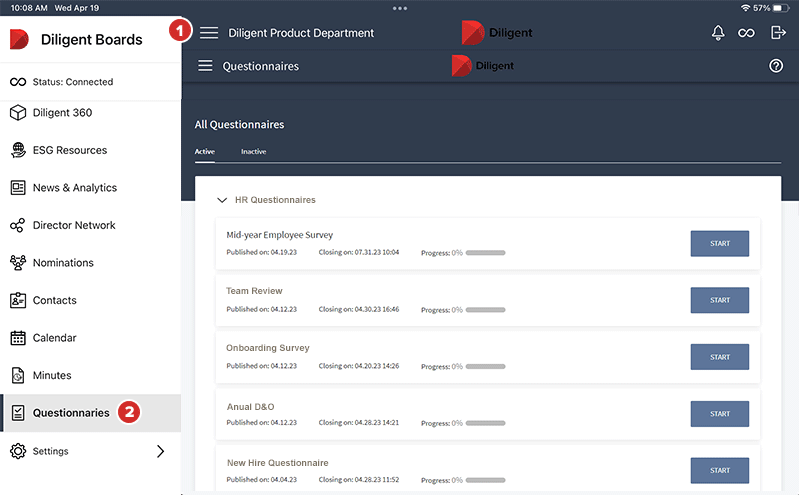Viewport: 799px width, 495px height.
Task: Collapse the HR Questionnaires group
Action: (222, 200)
